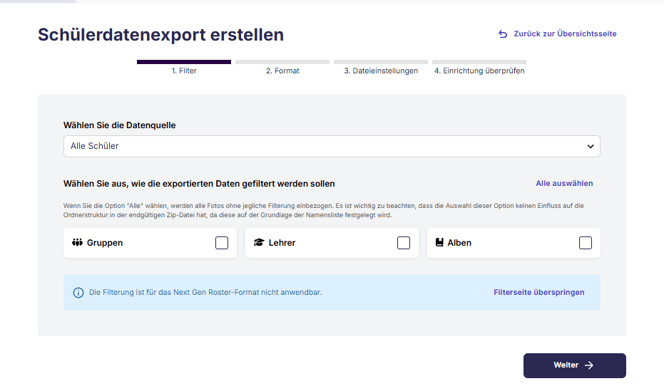Click the Gruppen people icon

coord(77,242)
